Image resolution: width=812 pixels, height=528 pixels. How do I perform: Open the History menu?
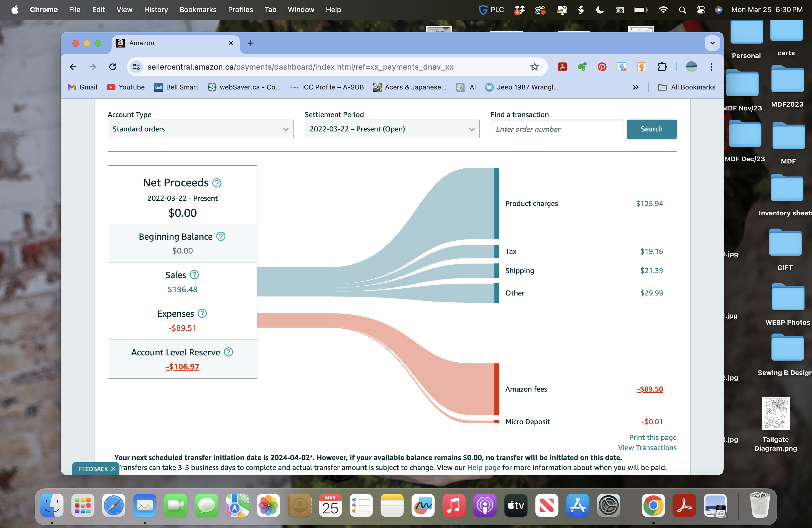click(x=156, y=10)
